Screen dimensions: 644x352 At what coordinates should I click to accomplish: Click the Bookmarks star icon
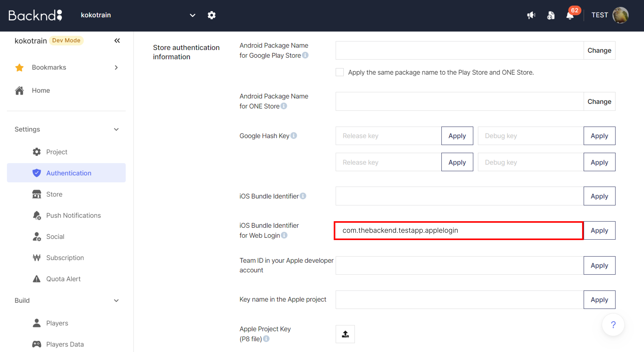pyautogui.click(x=19, y=68)
